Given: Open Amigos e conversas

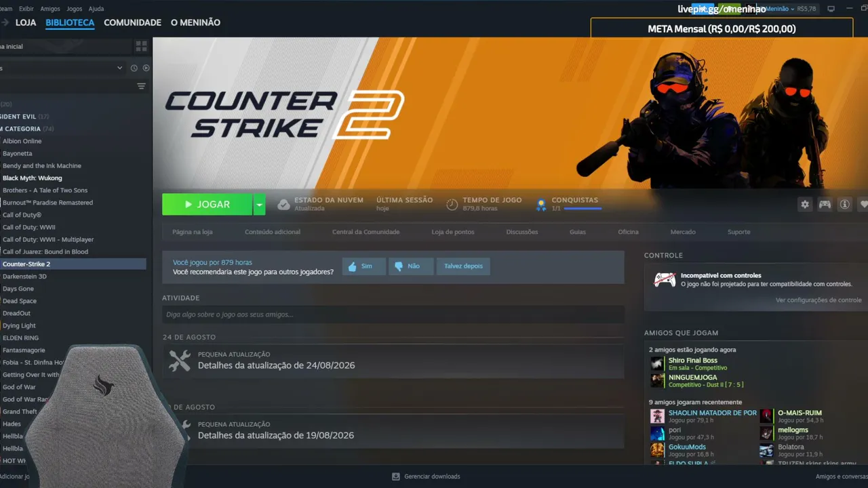Looking at the screenshot, I should click(842, 476).
